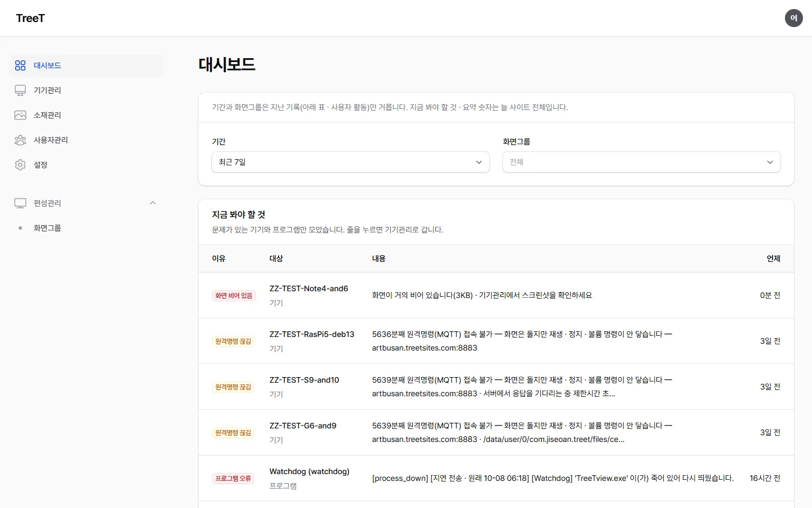Click ZZ-TEST-RasPi5-deb13 device row
The image size is (812, 508).
tap(496, 341)
